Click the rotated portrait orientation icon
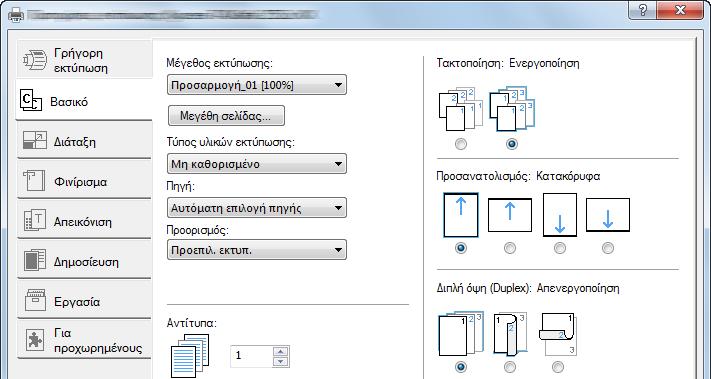711x379 pixels. (x=560, y=215)
